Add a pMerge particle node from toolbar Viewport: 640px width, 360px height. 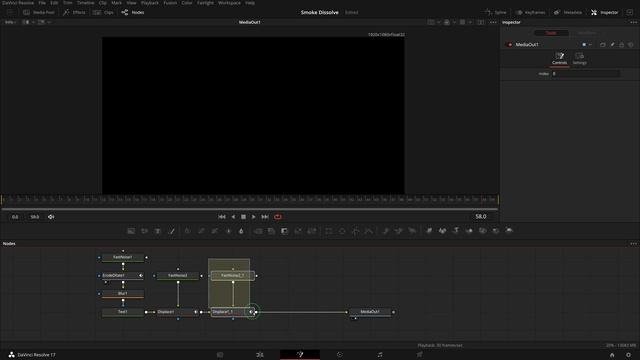click(399, 231)
